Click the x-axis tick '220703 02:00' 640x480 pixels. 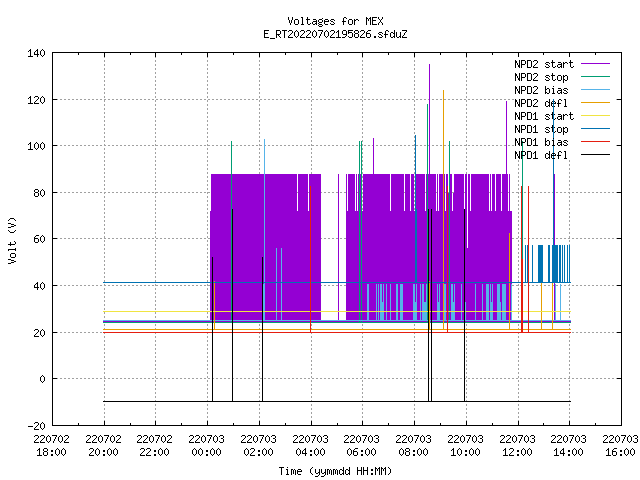[258, 446]
